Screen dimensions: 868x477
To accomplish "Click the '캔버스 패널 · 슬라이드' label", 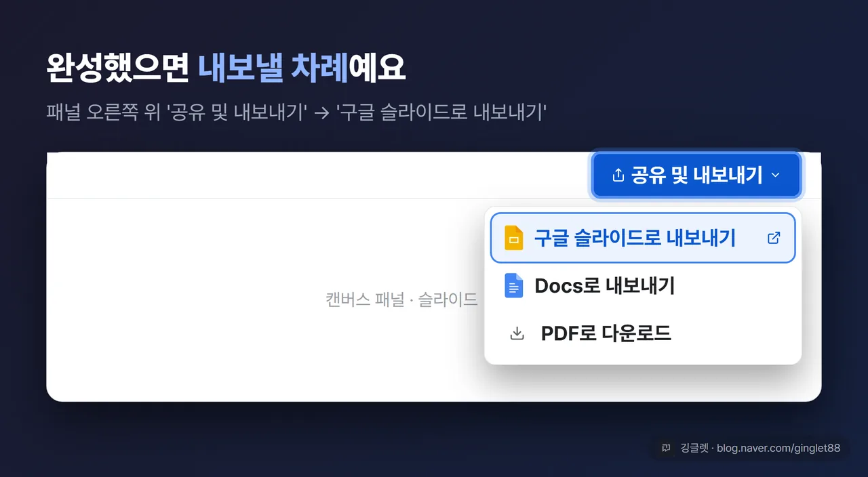I will tap(401, 299).
